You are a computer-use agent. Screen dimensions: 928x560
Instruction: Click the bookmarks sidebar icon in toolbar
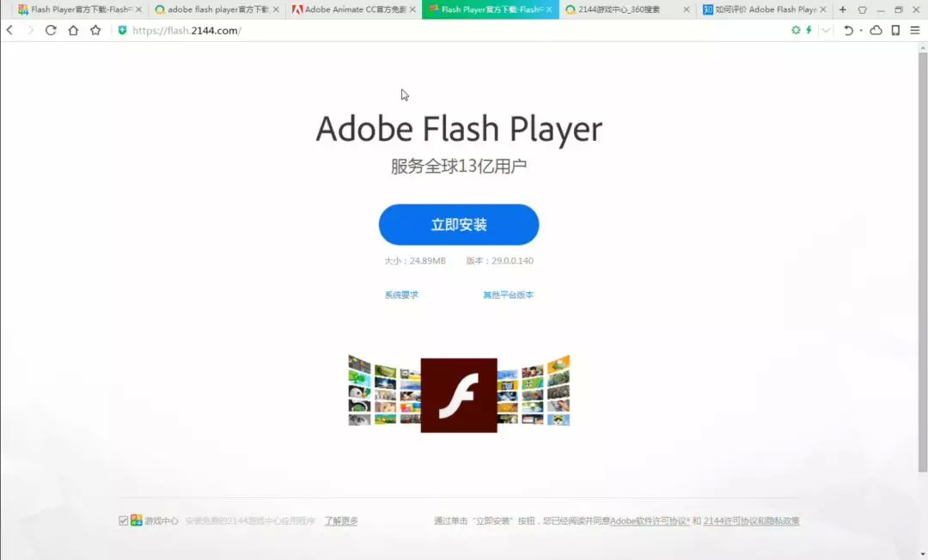pyautogui.click(x=895, y=30)
